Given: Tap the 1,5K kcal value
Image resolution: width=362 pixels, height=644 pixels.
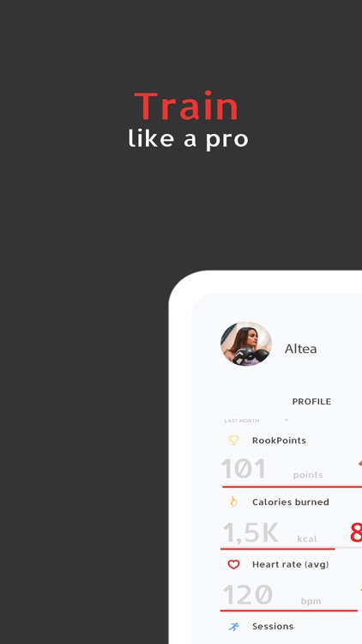Looking at the screenshot, I should tap(270, 533).
